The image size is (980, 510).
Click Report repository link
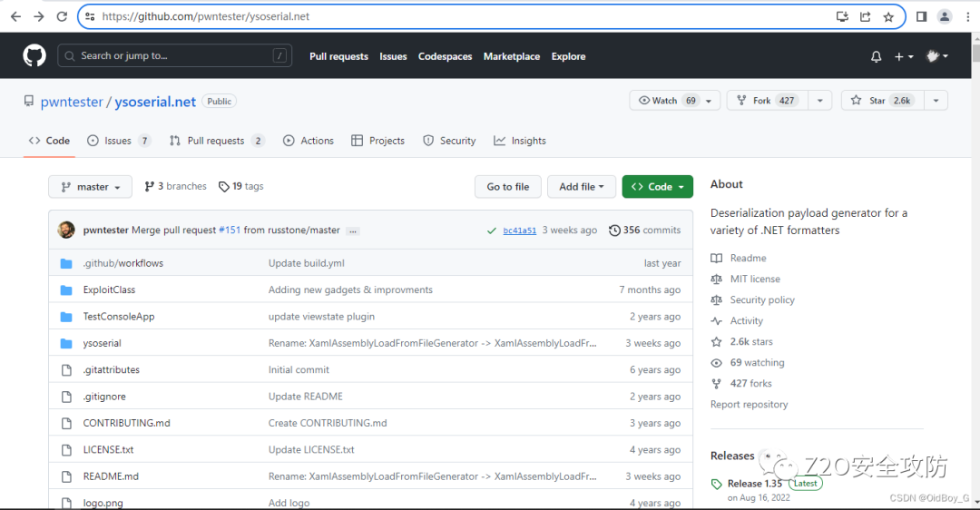(x=749, y=405)
